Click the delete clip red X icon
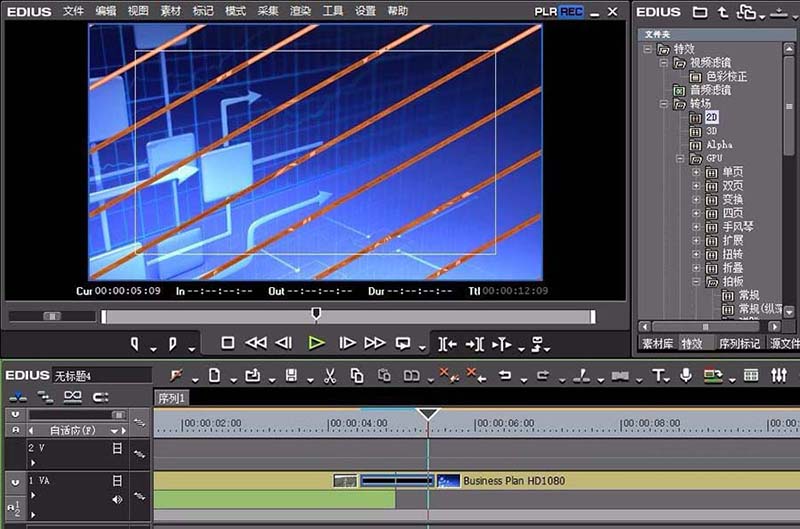This screenshot has width=800, height=529. [448, 375]
